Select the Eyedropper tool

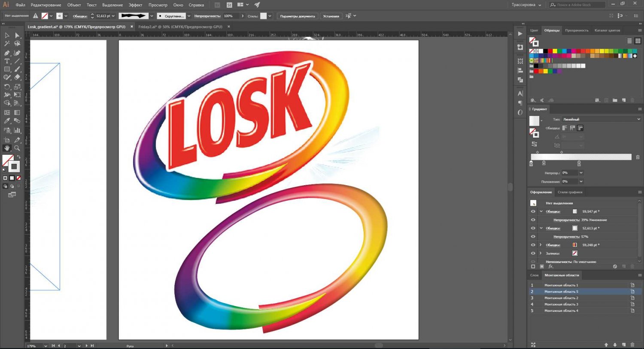(x=7, y=121)
